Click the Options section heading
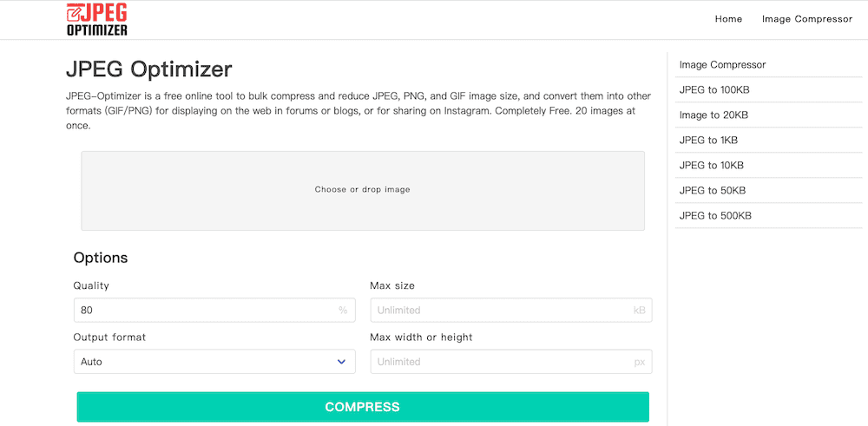 [100, 258]
